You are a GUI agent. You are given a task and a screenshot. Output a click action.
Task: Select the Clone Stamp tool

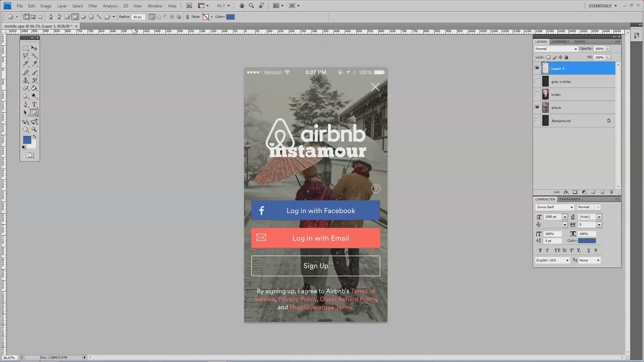26,80
